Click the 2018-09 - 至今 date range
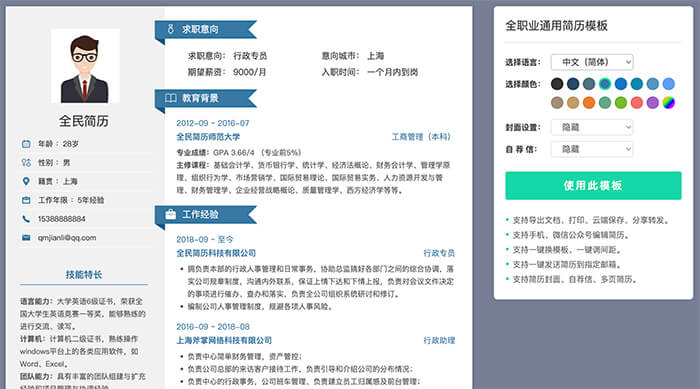This screenshot has height=389, width=700. pyautogui.click(x=204, y=239)
